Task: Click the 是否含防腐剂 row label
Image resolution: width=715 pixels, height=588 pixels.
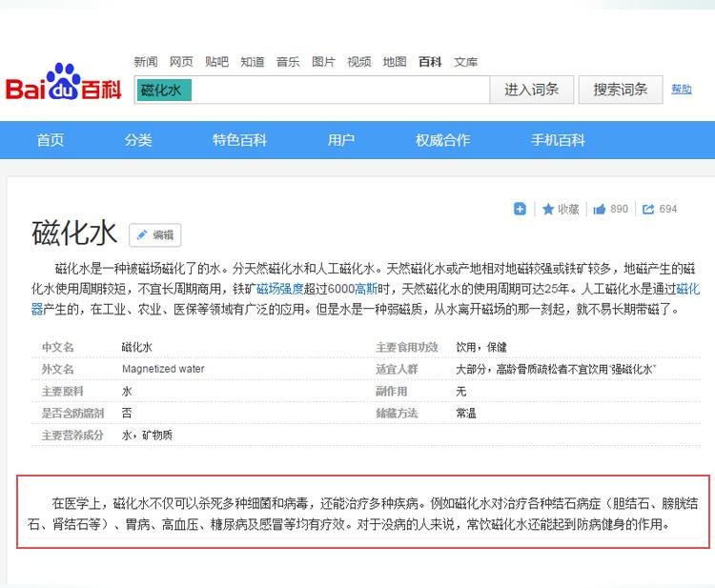Action: 73,414
